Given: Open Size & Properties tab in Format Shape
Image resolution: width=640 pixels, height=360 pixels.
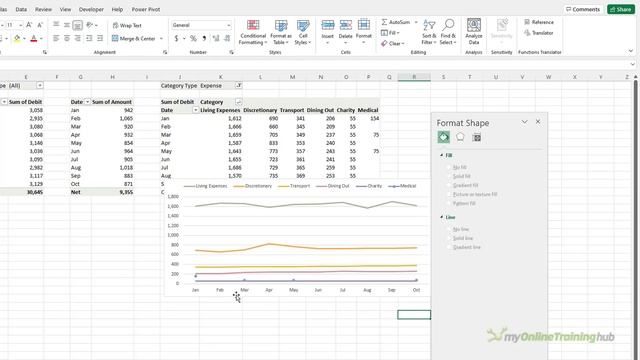Looking at the screenshot, I should 476,137.
